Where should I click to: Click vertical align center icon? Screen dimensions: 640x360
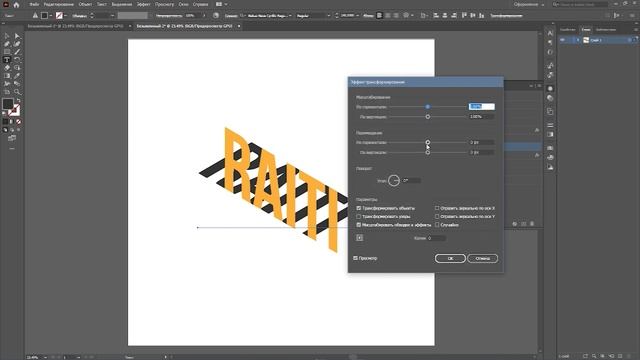pyautogui.click(x=473, y=16)
